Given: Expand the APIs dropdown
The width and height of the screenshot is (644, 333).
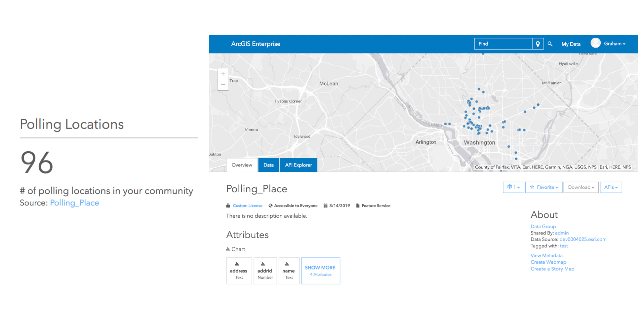Looking at the screenshot, I should (611, 187).
